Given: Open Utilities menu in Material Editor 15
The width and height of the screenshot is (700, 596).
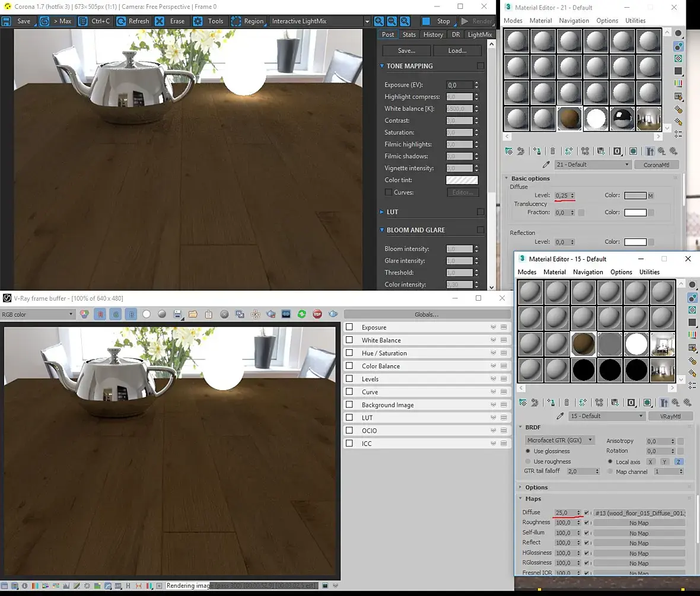Looking at the screenshot, I should (x=649, y=272).
